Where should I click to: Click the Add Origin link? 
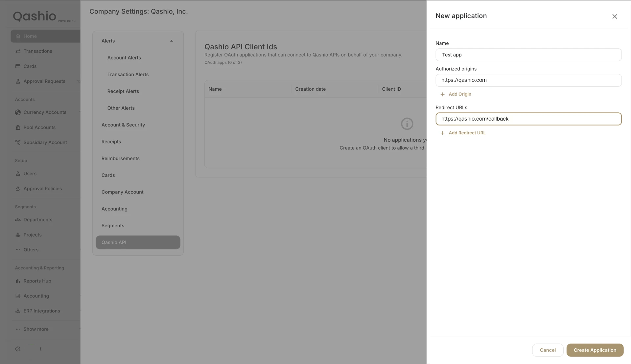(460, 94)
